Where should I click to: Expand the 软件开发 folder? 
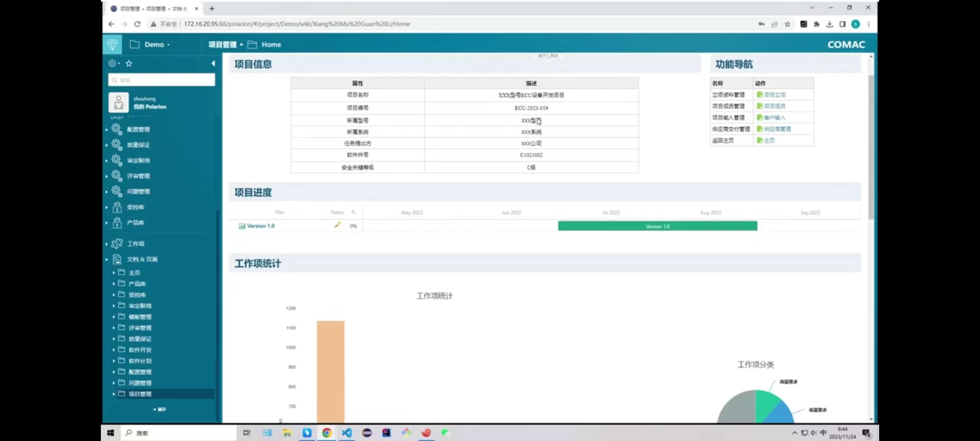pyautogui.click(x=114, y=350)
